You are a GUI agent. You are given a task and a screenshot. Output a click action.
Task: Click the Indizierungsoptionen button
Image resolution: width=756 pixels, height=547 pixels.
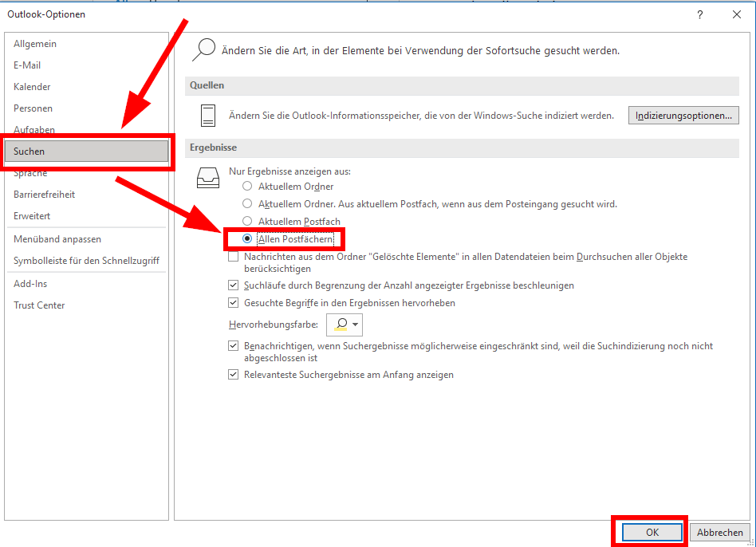(x=683, y=116)
